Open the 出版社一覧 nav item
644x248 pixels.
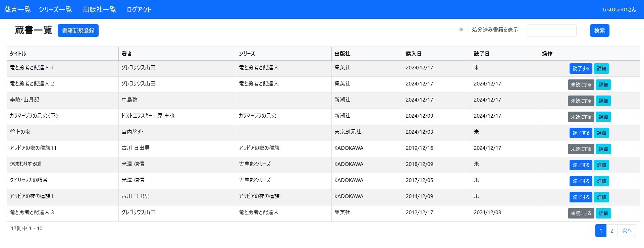tap(100, 9)
